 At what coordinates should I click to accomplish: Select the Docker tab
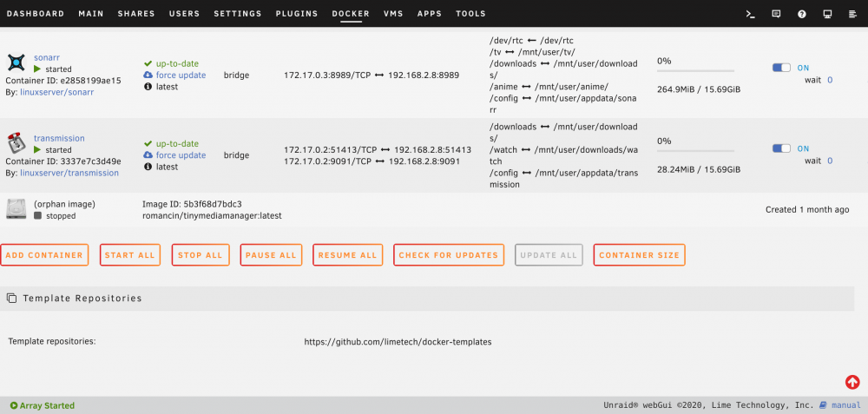coord(351,14)
